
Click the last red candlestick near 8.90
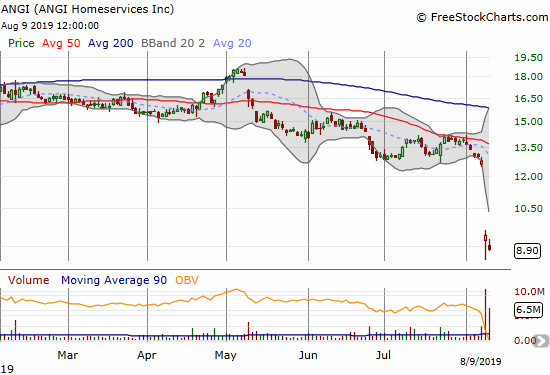(489, 245)
